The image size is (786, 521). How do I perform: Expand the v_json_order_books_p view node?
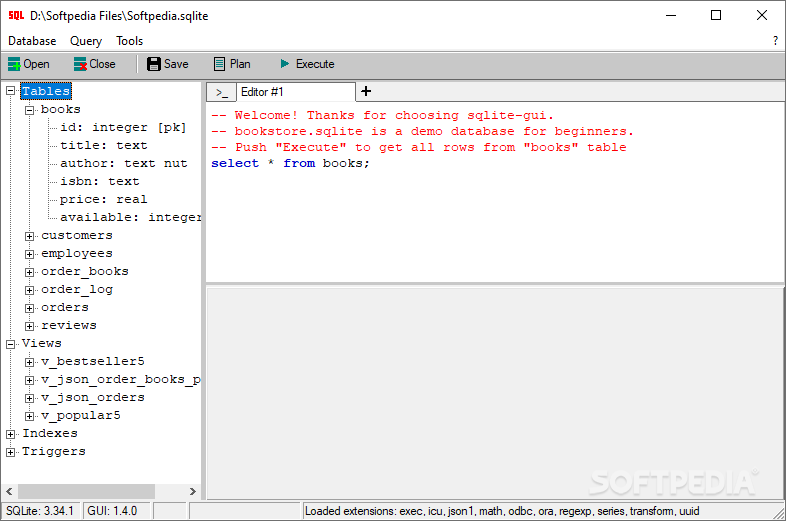30,380
